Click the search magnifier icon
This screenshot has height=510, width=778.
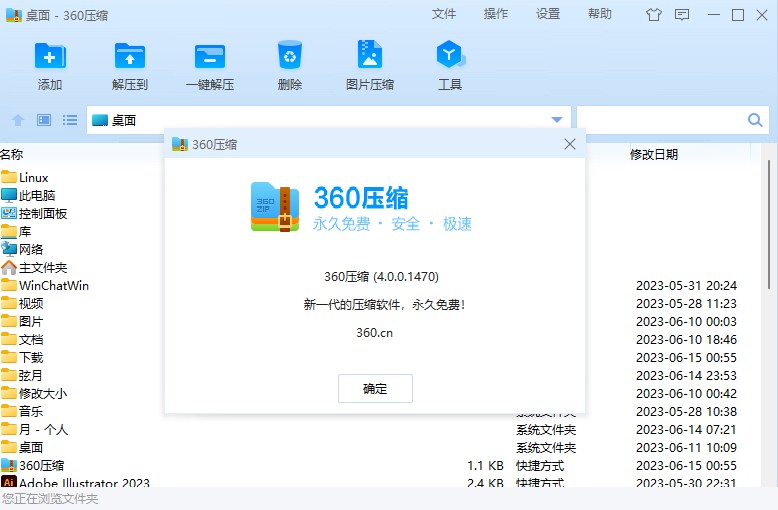[755, 120]
